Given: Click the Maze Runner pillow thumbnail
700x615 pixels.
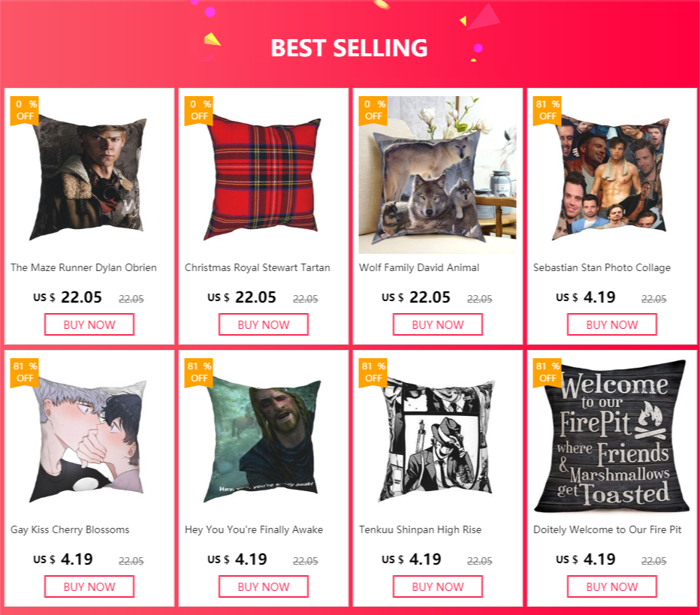Looking at the screenshot, I should pos(89,176).
